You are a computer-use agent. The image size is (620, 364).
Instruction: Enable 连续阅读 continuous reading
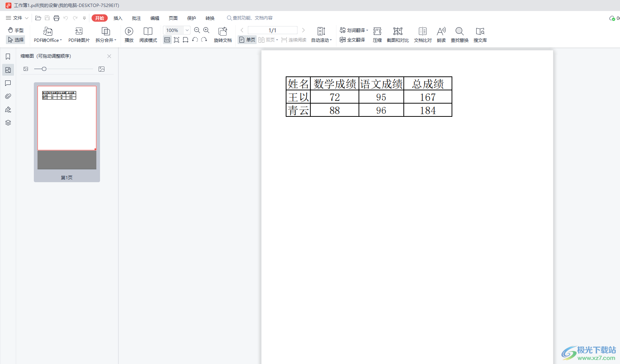click(x=294, y=40)
